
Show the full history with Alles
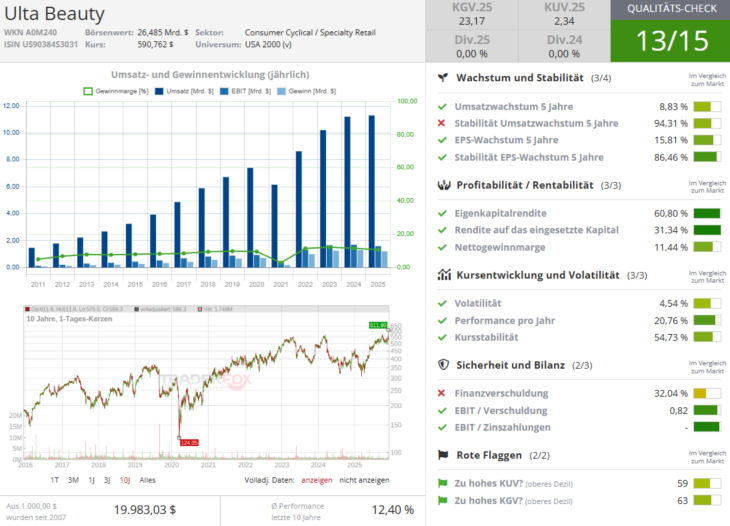[x=147, y=480]
